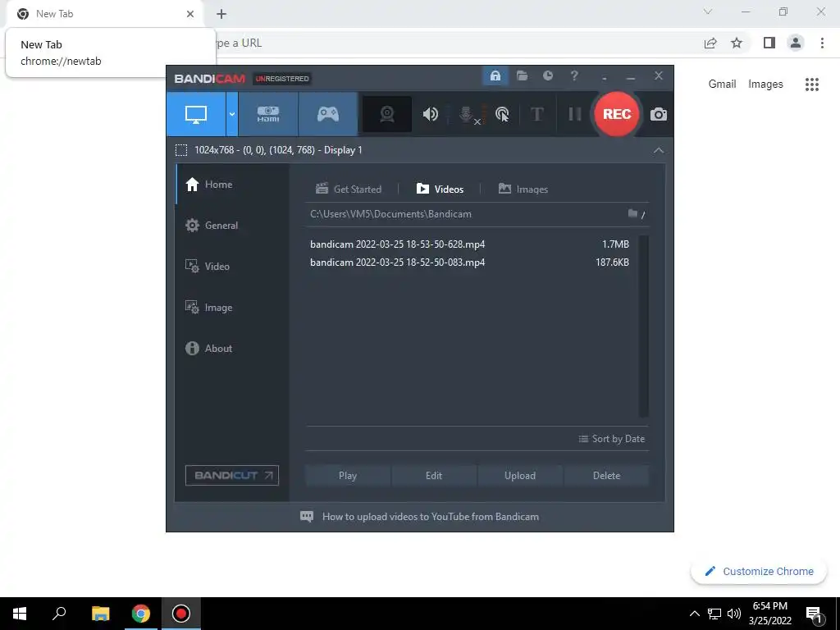
Task: Open How to upload videos to YouTube link
Action: point(431,517)
